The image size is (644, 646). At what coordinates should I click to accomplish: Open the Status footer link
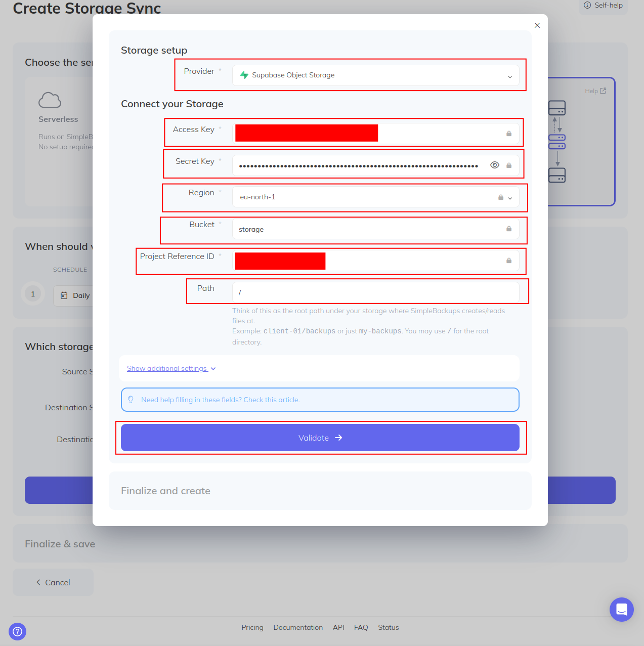tap(389, 627)
